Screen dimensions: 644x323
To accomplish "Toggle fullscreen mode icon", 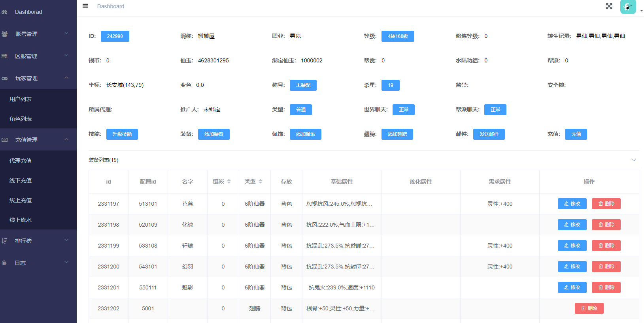I will [609, 6].
